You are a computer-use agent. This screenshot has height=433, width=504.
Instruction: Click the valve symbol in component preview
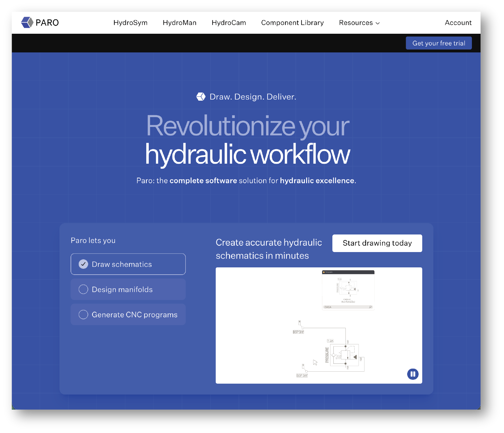point(348,288)
